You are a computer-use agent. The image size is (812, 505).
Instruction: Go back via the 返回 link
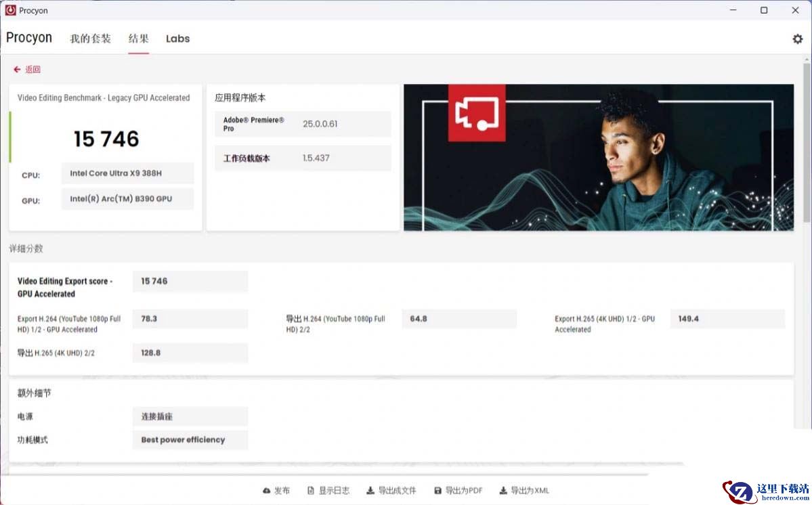(x=33, y=70)
